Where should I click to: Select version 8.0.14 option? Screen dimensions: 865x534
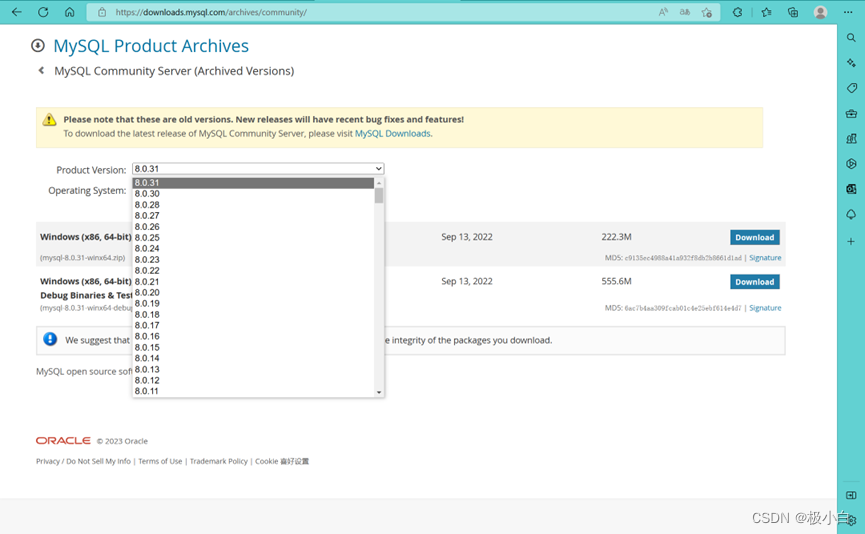tap(253, 358)
